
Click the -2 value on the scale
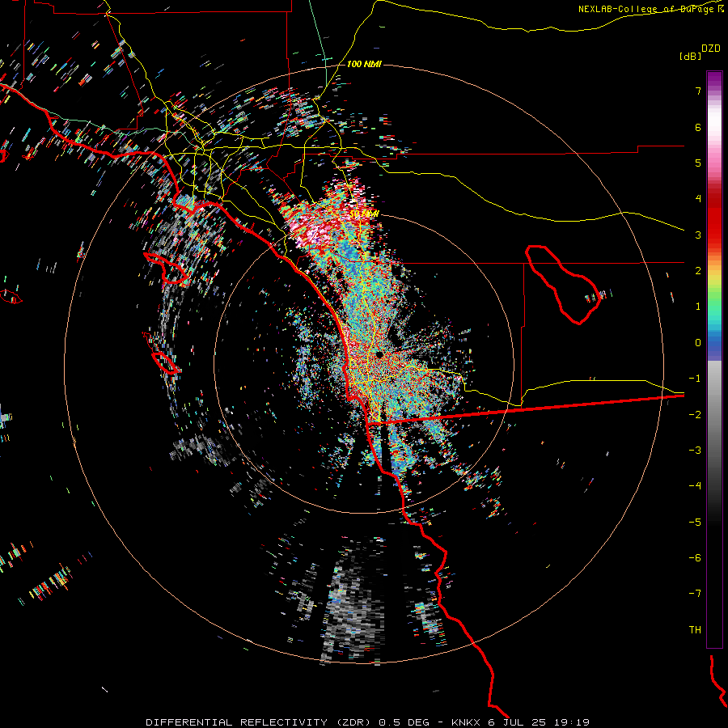click(695, 415)
